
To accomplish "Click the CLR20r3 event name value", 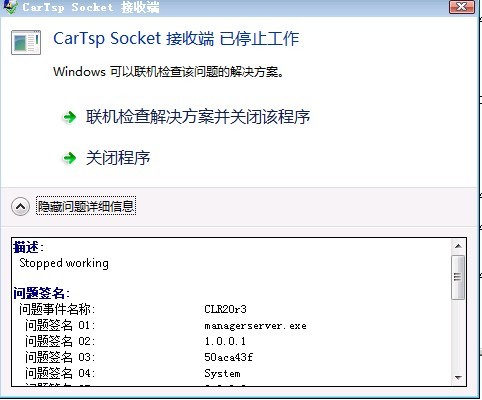I will click(x=225, y=309).
